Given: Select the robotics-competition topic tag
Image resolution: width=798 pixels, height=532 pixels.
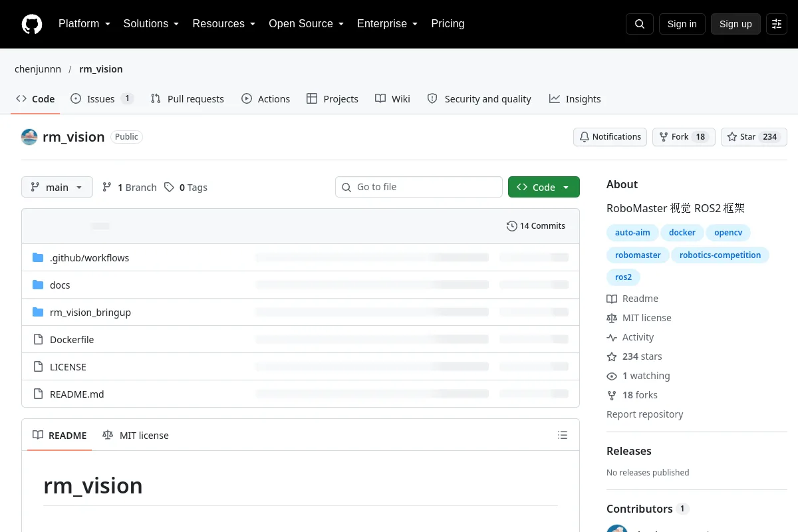Looking at the screenshot, I should click(x=720, y=255).
